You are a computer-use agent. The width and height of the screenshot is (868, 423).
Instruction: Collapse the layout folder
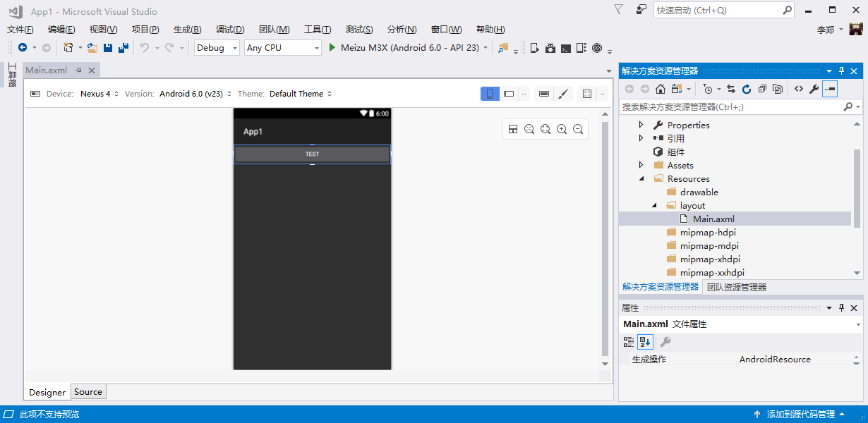coord(654,205)
